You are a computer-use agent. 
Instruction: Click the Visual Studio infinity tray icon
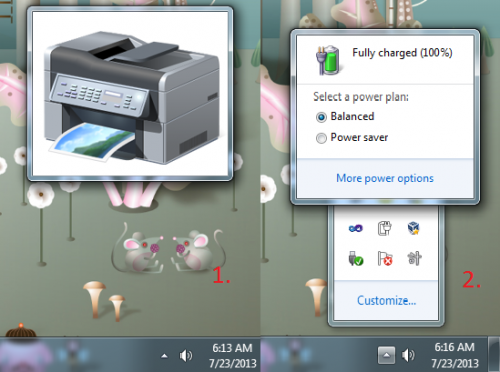[356, 229]
